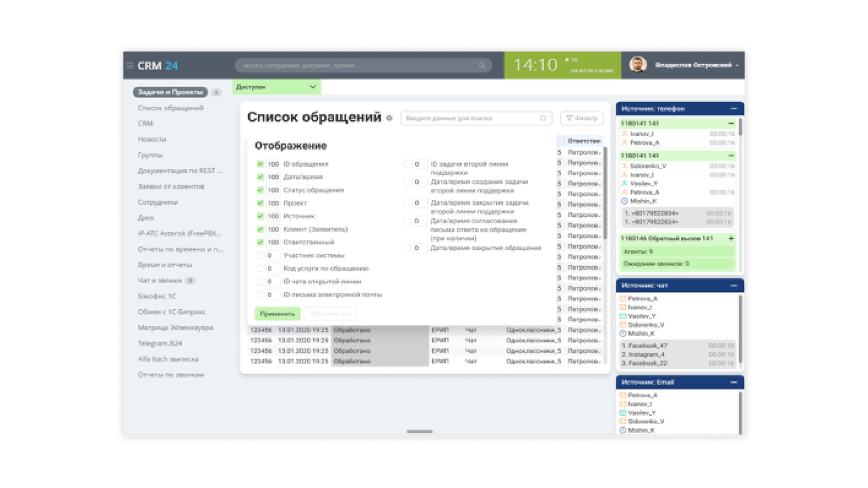Click the gear icon beside Список обращений

point(389,118)
